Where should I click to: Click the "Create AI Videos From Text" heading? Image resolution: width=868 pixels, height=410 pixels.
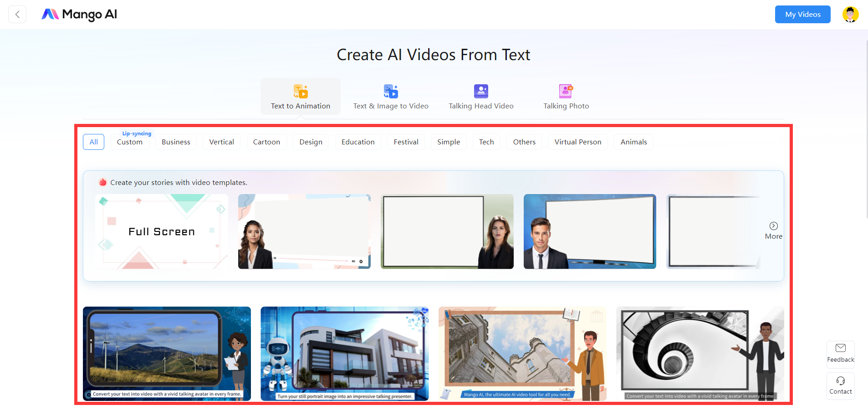[434, 55]
